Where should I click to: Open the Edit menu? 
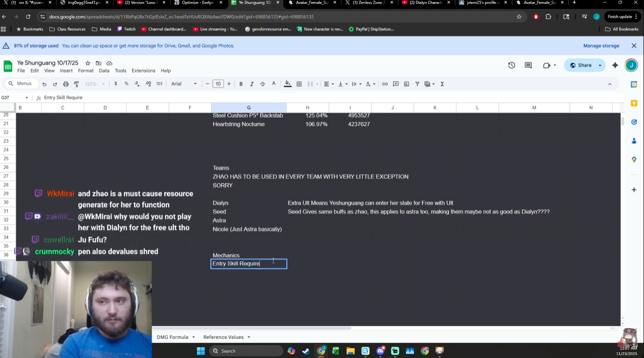coord(34,71)
